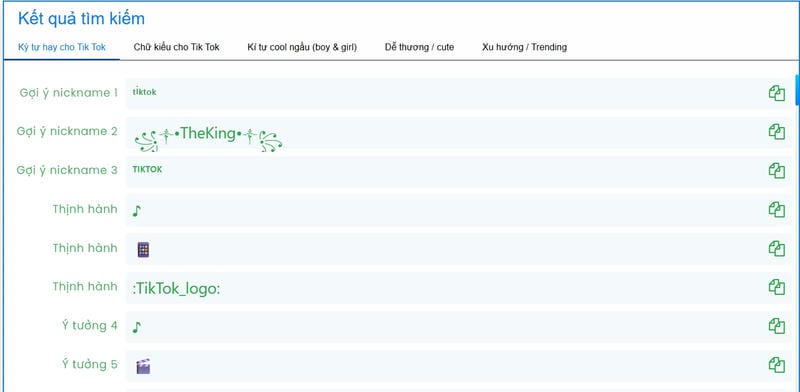The image size is (800, 392).
Task: Copy the Gợi ý nickname 3 result
Action: click(777, 170)
